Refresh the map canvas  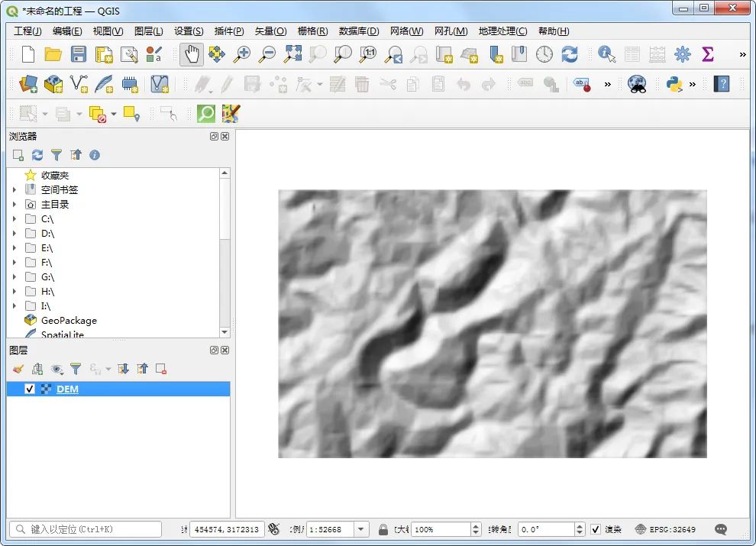click(570, 54)
